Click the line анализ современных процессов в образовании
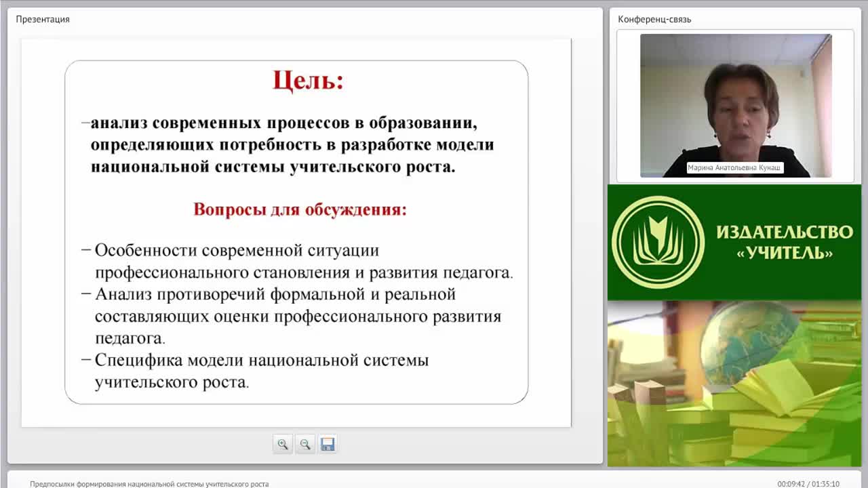Viewport: 868px width, 488px height. pyautogui.click(x=284, y=123)
